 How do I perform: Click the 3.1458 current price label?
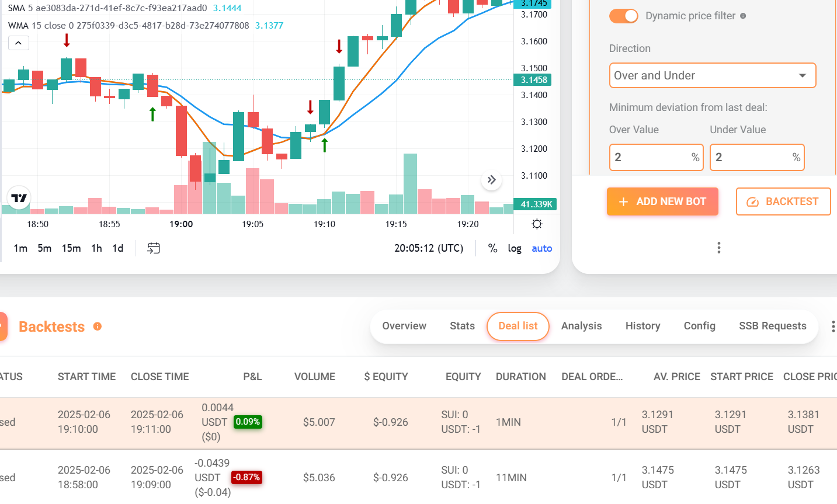coord(532,80)
